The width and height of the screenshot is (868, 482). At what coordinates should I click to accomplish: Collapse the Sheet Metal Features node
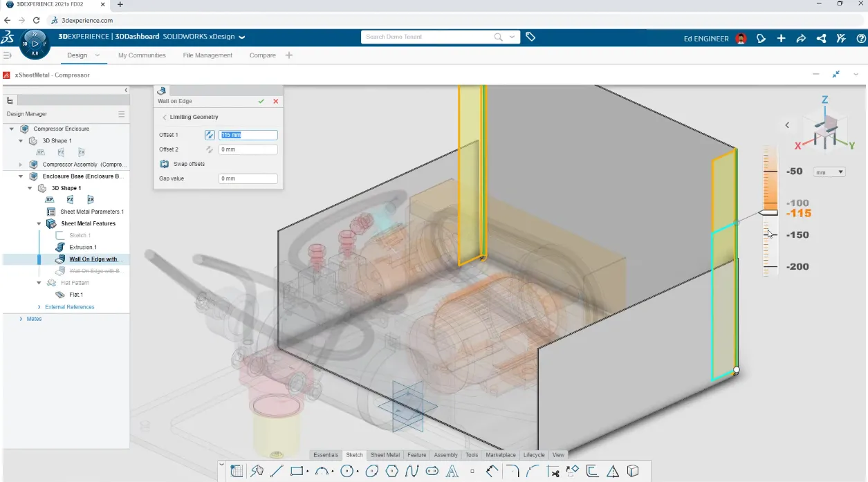(39, 223)
